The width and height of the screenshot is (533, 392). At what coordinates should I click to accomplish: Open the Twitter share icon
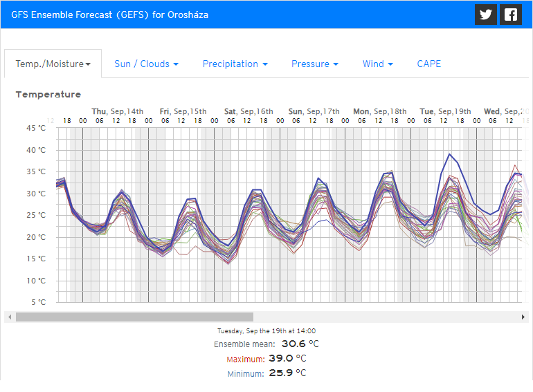point(486,15)
